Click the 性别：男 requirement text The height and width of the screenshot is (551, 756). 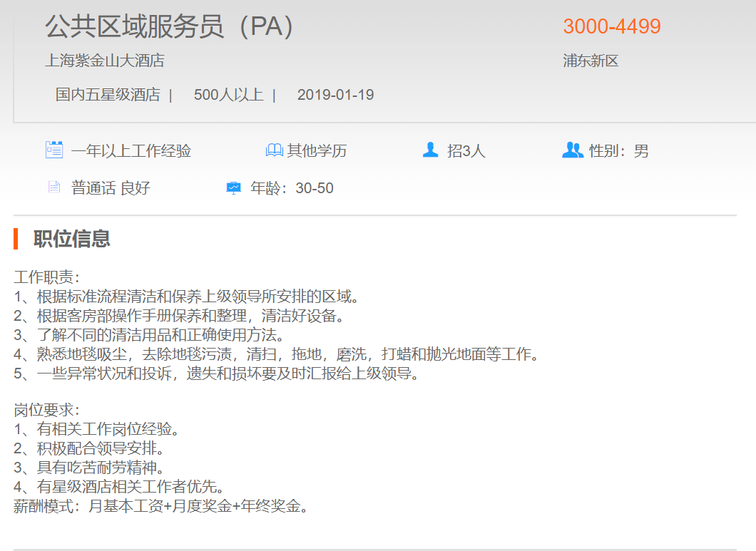[x=618, y=151]
